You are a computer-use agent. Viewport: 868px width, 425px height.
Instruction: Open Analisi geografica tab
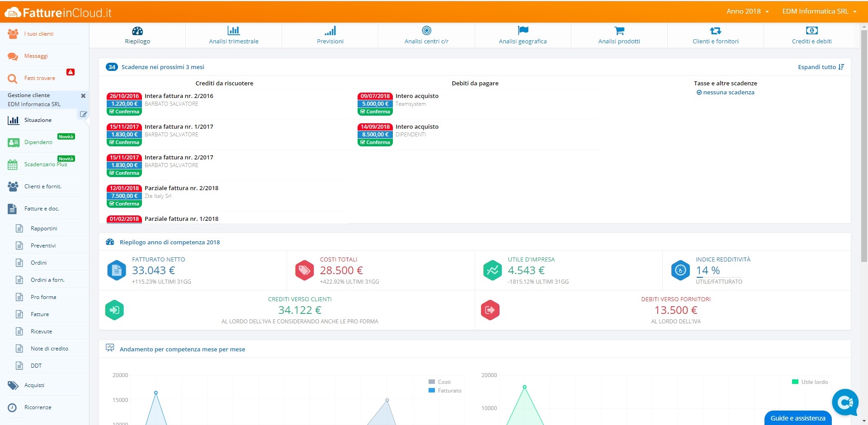523,35
